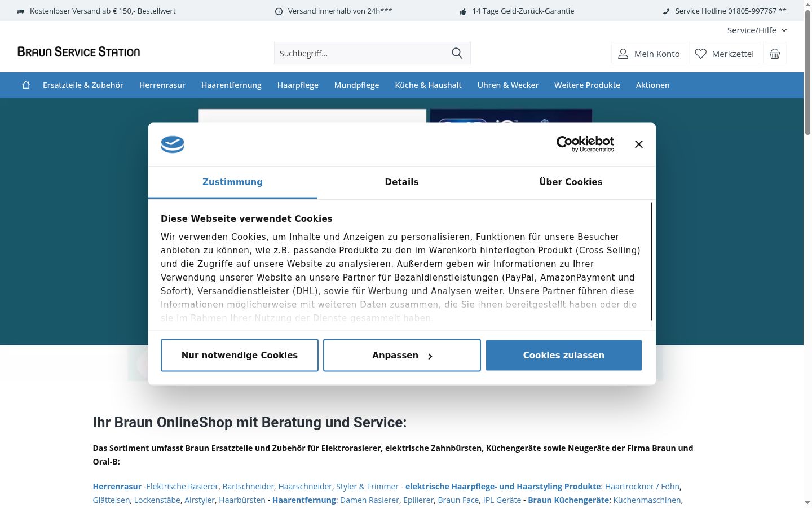Switch to the Zustimmung tab

[232, 182]
